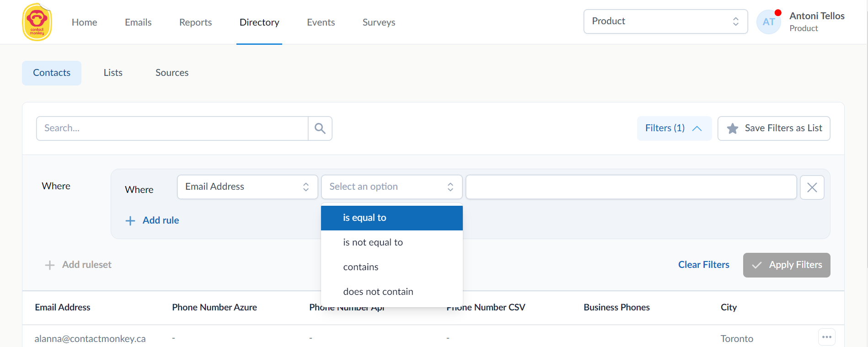Click Add rule
The image size is (868, 347).
[x=152, y=221]
